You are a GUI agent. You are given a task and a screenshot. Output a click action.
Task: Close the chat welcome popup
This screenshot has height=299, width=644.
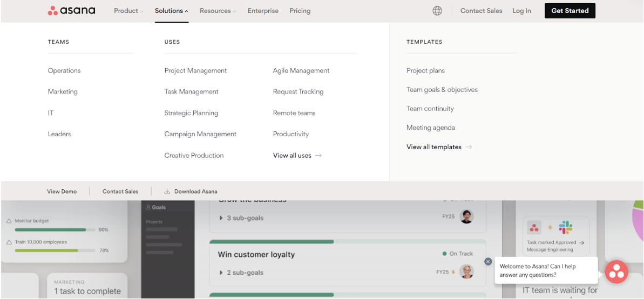tap(488, 262)
